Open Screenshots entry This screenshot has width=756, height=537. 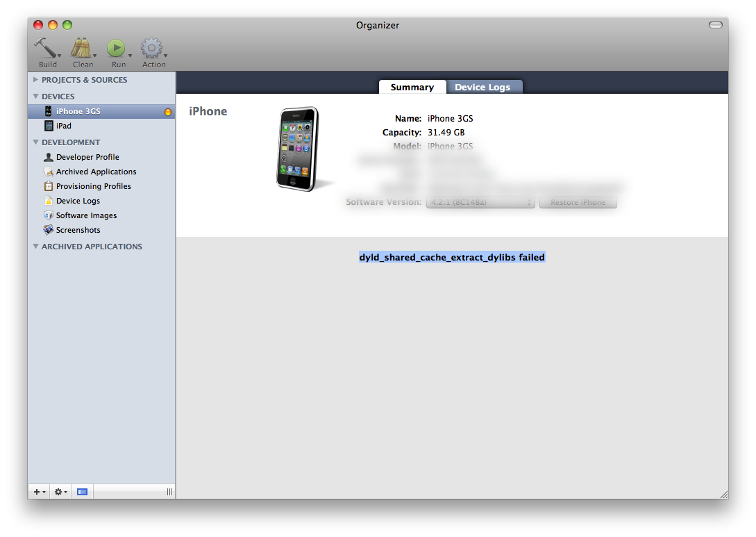pyautogui.click(x=78, y=230)
